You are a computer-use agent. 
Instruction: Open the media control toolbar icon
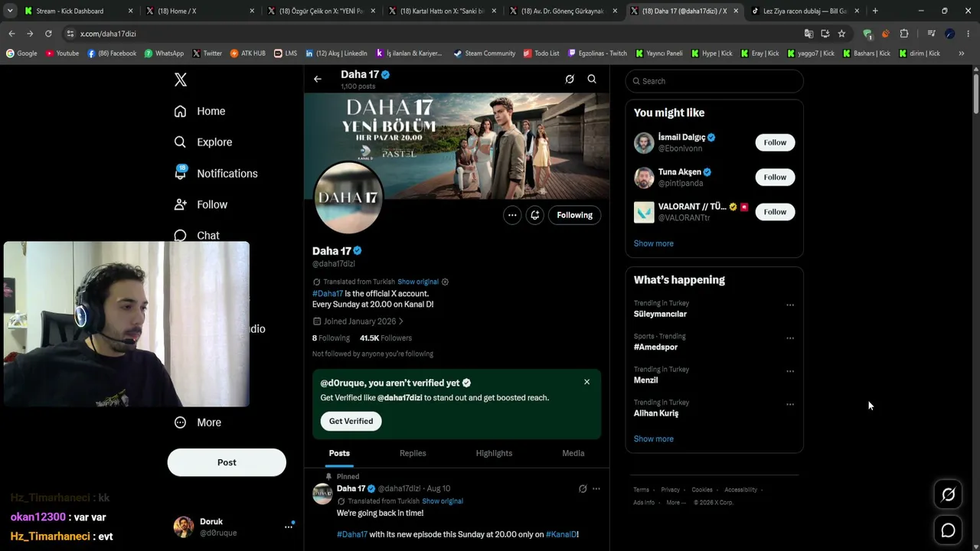pyautogui.click(x=931, y=34)
